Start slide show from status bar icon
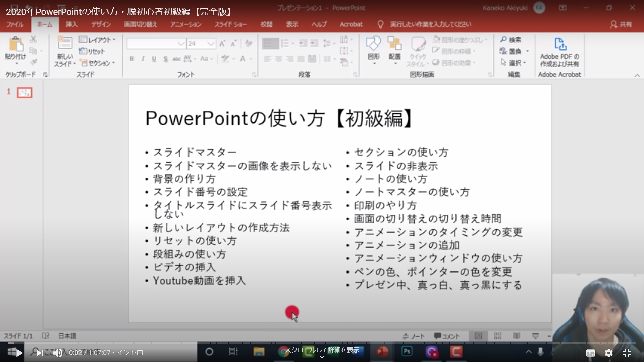This screenshot has width=644, height=362. click(x=535, y=336)
